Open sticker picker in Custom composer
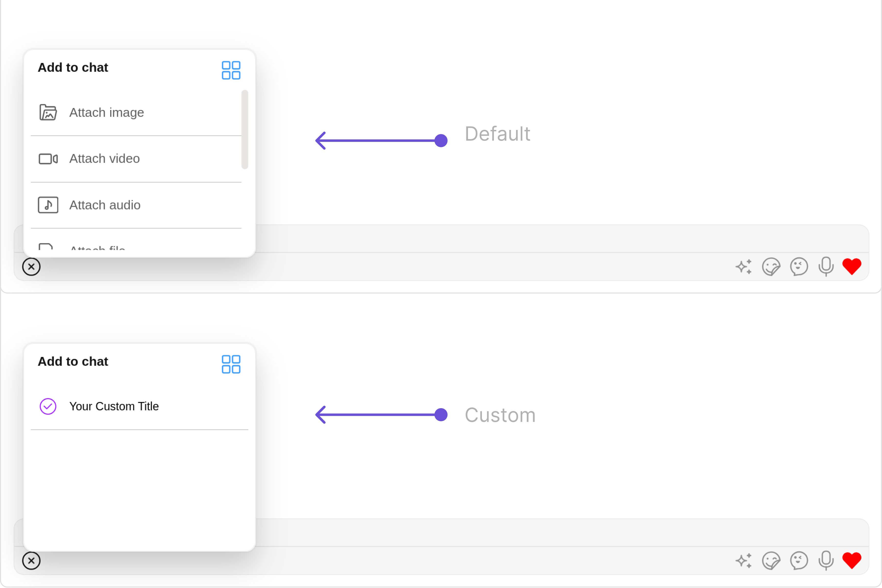The height and width of the screenshot is (588, 882). point(771,561)
